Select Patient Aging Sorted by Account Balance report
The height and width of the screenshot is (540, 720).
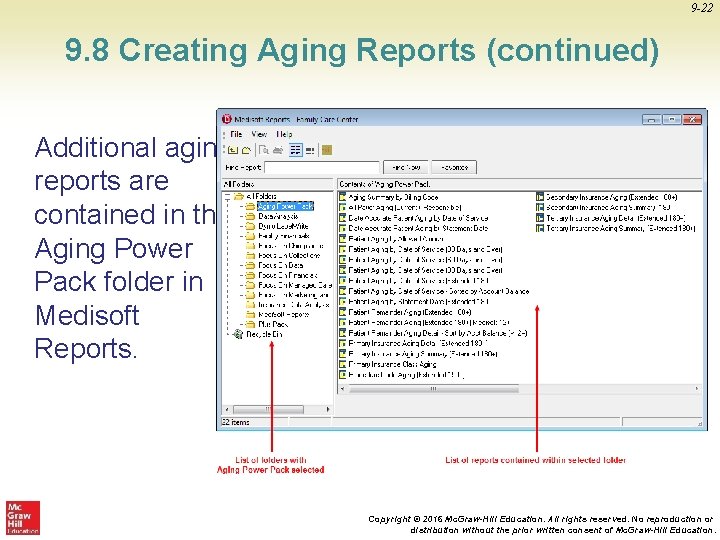pyautogui.click(x=439, y=291)
